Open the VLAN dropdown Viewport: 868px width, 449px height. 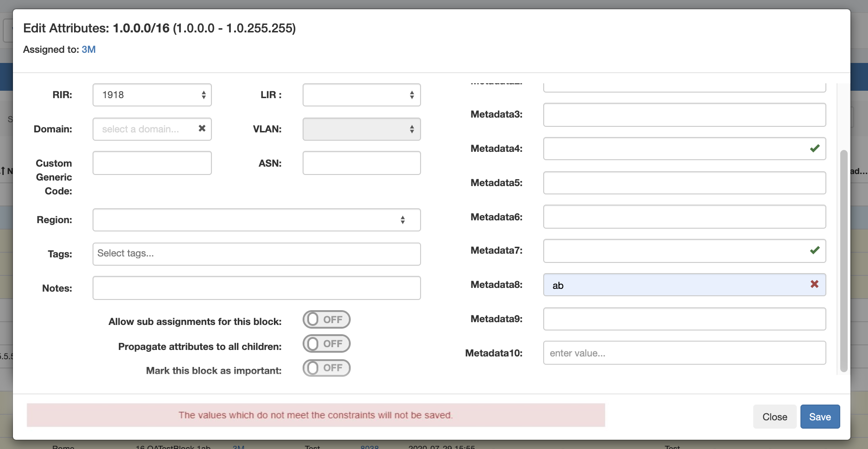pyautogui.click(x=361, y=129)
